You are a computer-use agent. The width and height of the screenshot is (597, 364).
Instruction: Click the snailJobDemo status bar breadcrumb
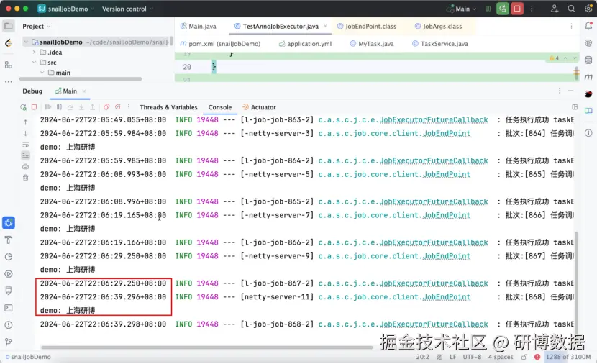[x=28, y=357]
